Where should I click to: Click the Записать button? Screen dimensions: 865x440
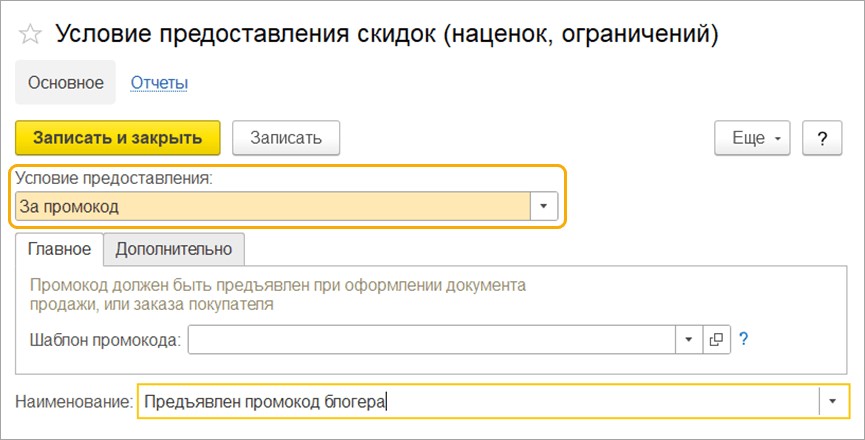click(x=286, y=138)
